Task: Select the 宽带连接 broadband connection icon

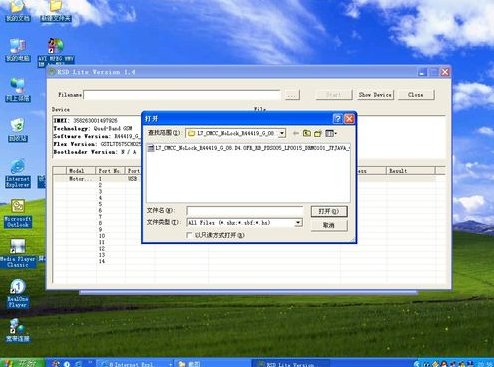Action: [x=18, y=331]
